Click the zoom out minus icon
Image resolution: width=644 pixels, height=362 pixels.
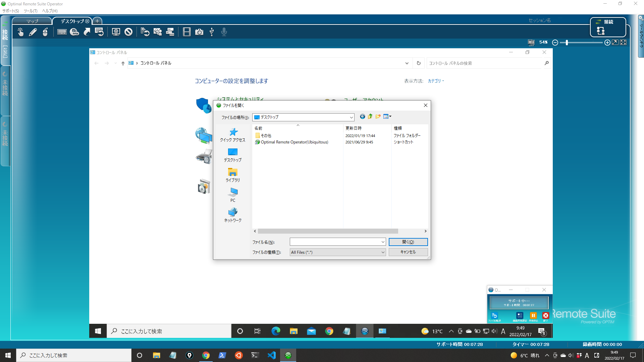pyautogui.click(x=555, y=43)
